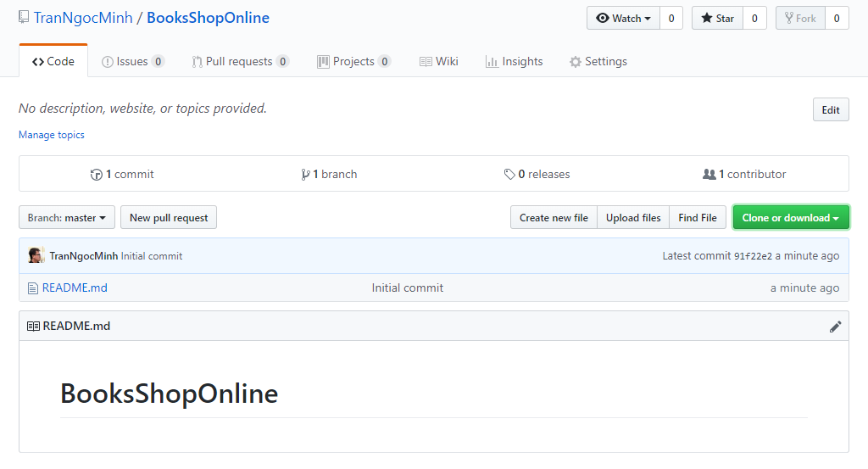This screenshot has width=868, height=469.
Task: Click the watchers count next to Watch
Action: coord(671,19)
